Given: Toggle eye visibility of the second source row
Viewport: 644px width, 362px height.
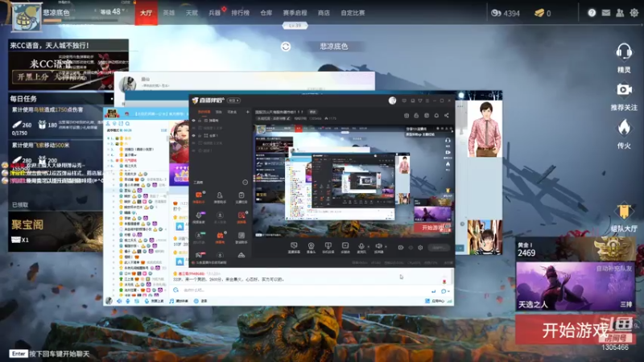Looking at the screenshot, I should 194,128.
